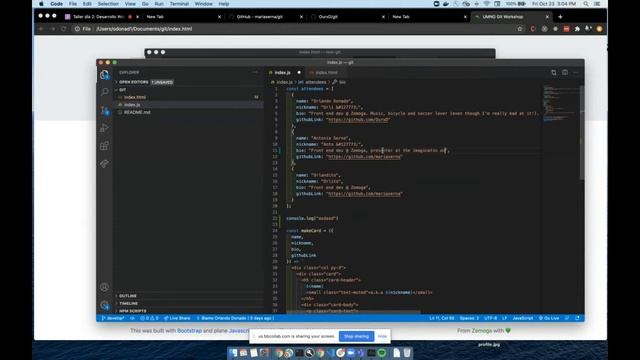The height and width of the screenshot is (360, 640).
Task: Open the Explorer view in activity bar
Action: pyautogui.click(x=104, y=75)
